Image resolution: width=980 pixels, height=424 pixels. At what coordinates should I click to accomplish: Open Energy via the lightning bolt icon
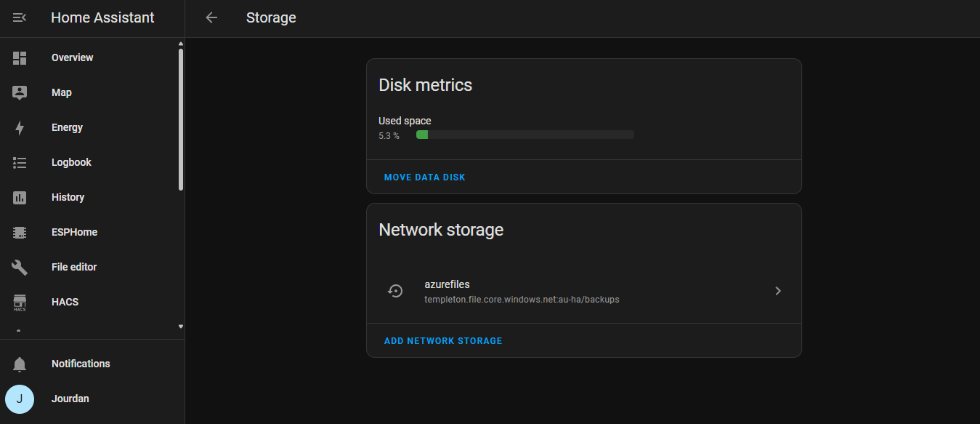coord(20,127)
